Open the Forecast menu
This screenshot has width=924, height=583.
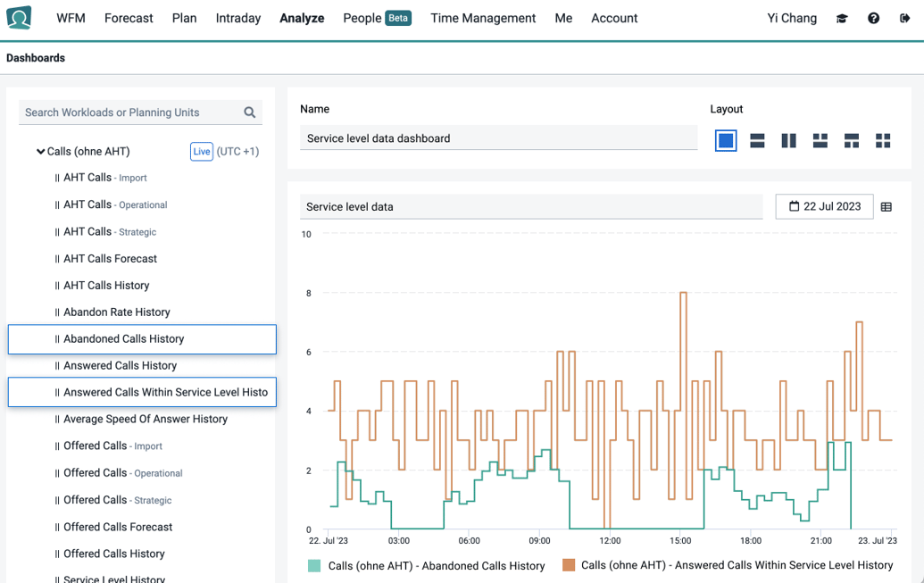click(x=129, y=18)
